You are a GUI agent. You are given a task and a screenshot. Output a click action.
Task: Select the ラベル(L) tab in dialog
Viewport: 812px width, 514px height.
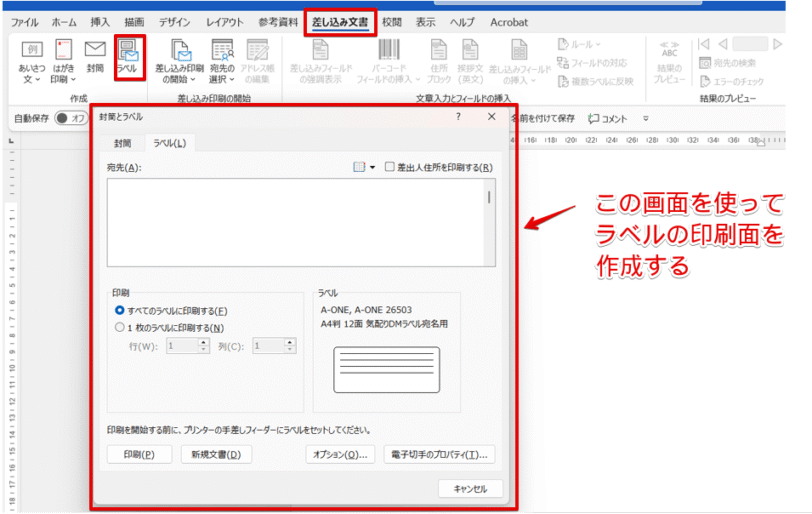[169, 143]
